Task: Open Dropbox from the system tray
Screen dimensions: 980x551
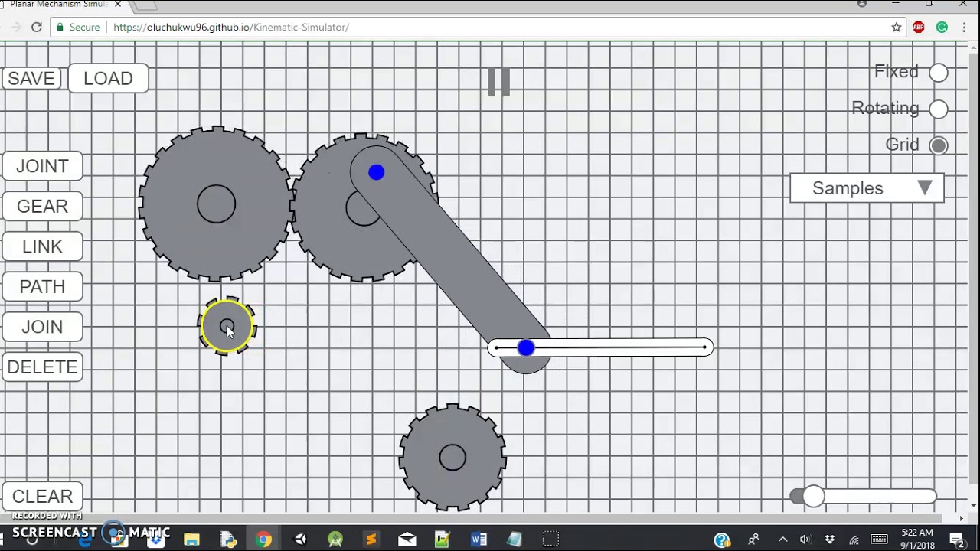Action: click(829, 540)
